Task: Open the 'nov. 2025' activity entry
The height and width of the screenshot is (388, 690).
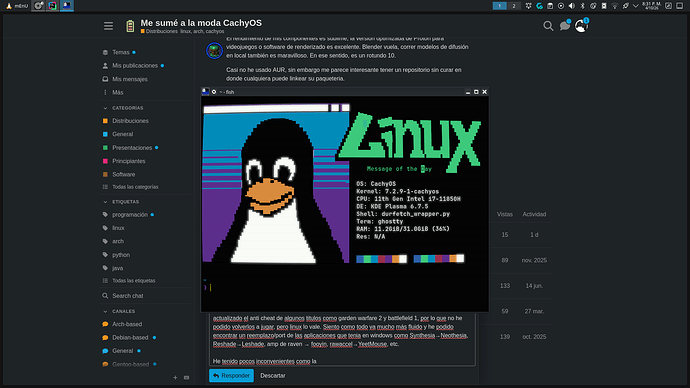Action: pyautogui.click(x=534, y=260)
